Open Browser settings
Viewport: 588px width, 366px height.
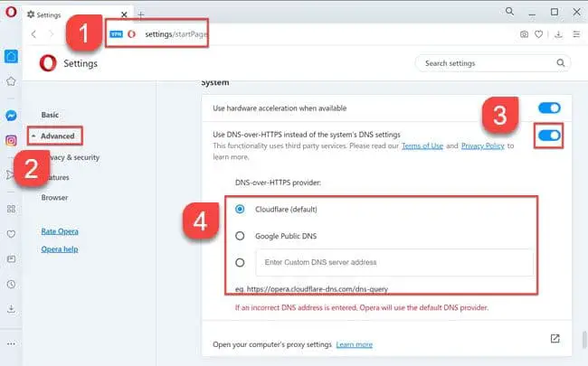tap(54, 197)
